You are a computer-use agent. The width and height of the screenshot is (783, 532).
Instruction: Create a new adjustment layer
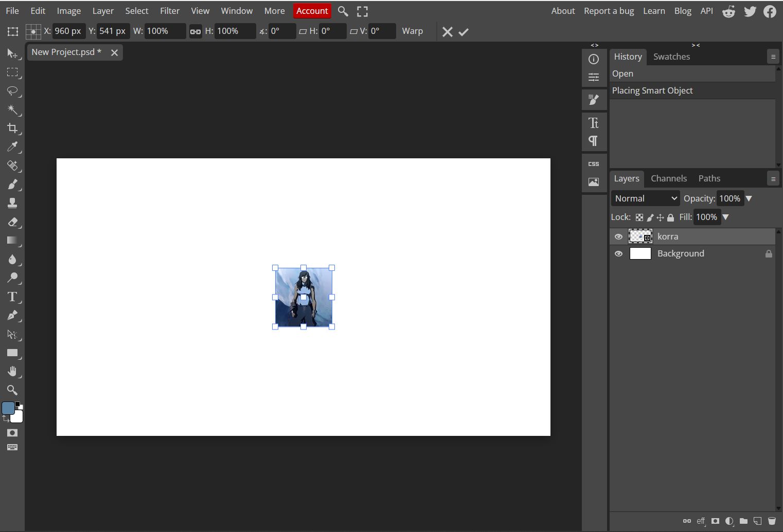pyautogui.click(x=729, y=521)
